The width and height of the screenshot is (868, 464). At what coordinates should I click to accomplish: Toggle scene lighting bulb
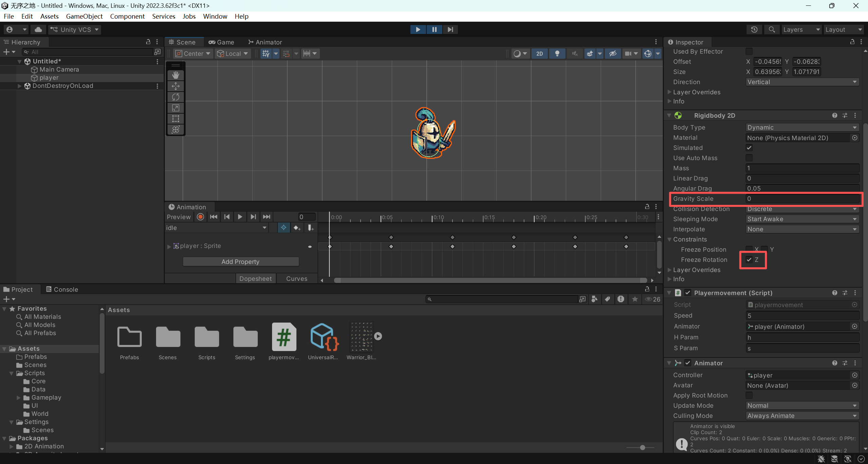557,54
